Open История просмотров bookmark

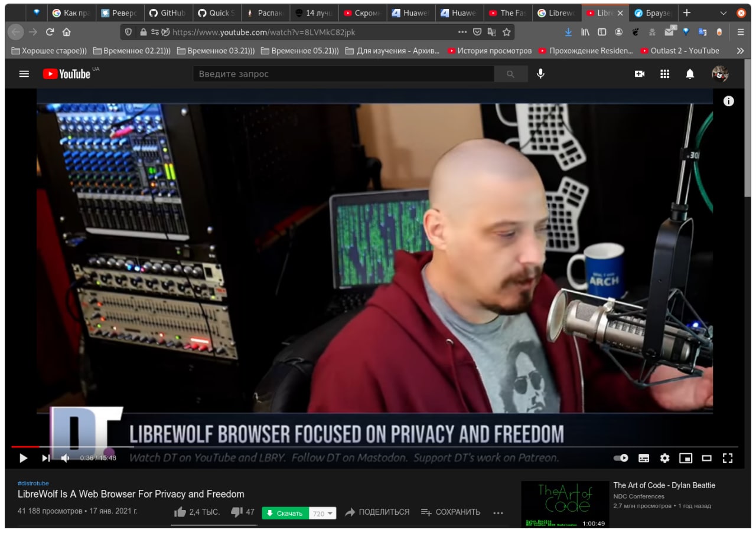tap(490, 51)
